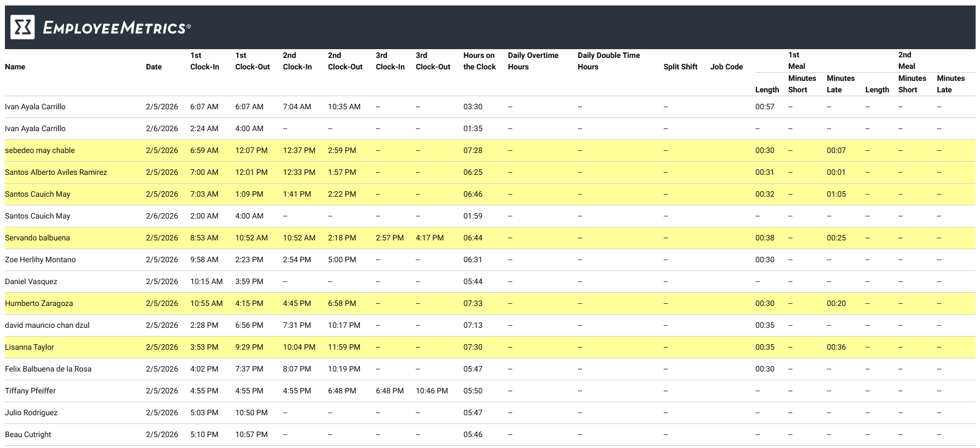The width and height of the screenshot is (980, 448).
Task: Click Lisanna Taylor's name
Action: pyautogui.click(x=30, y=347)
